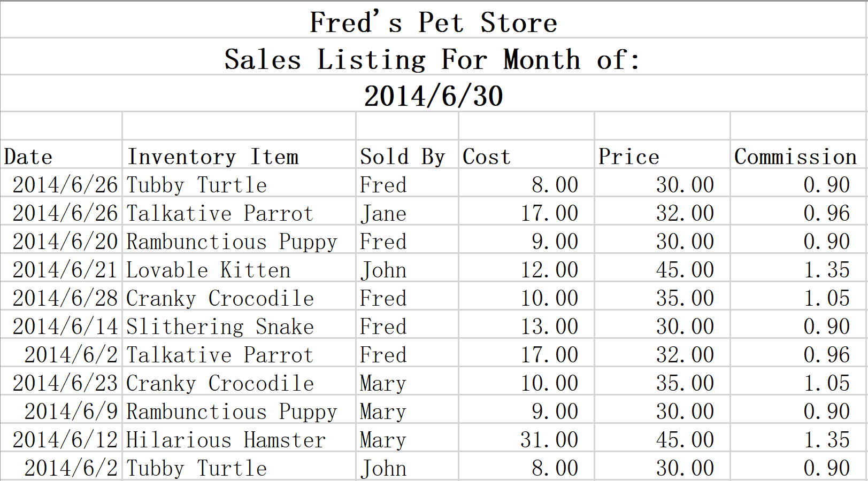Click the 2014/6/28 date cell
Screen dimensions: 868x481
tap(62, 296)
